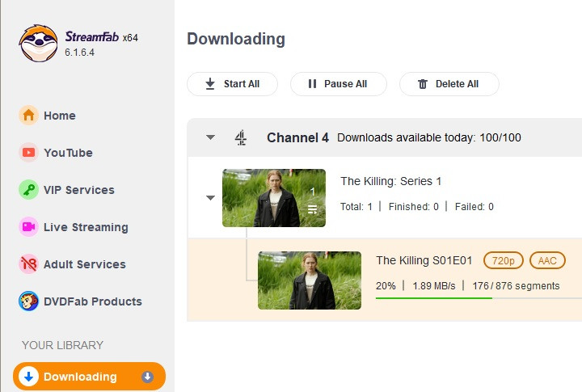Click the Adult Services 18 icon
The image size is (582, 392).
28,264
